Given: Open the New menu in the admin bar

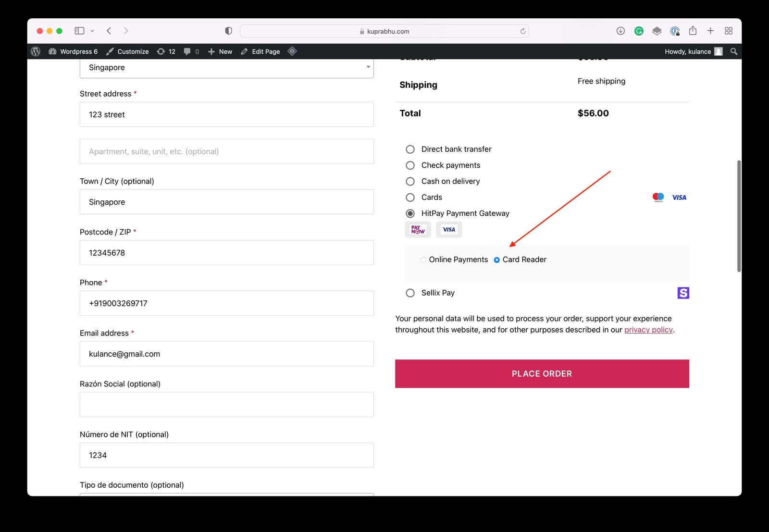Looking at the screenshot, I should 220,51.
